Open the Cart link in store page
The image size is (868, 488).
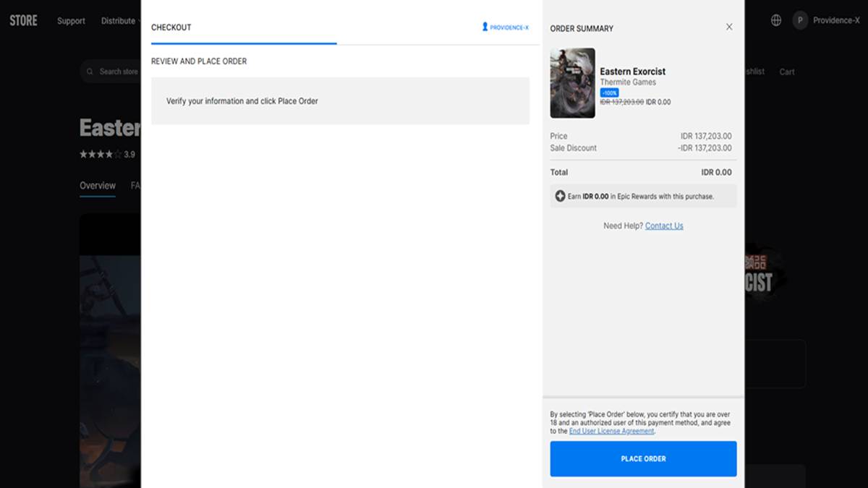[x=787, y=72]
